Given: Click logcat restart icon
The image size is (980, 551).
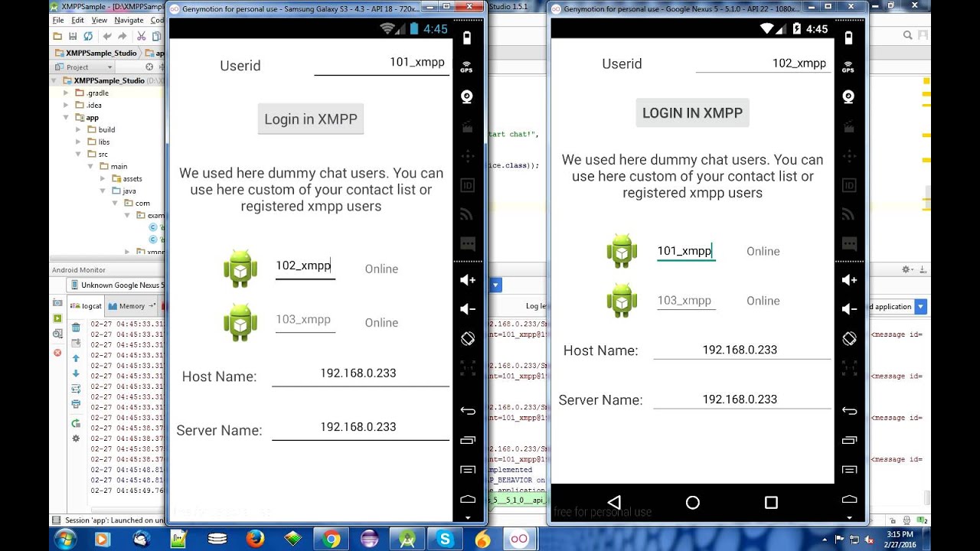Looking at the screenshot, I should (x=76, y=423).
